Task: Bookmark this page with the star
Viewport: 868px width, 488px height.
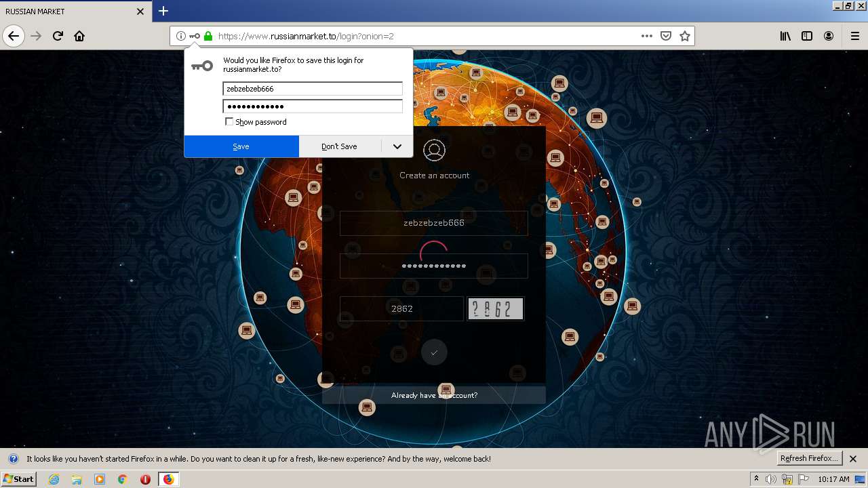Action: tap(685, 36)
